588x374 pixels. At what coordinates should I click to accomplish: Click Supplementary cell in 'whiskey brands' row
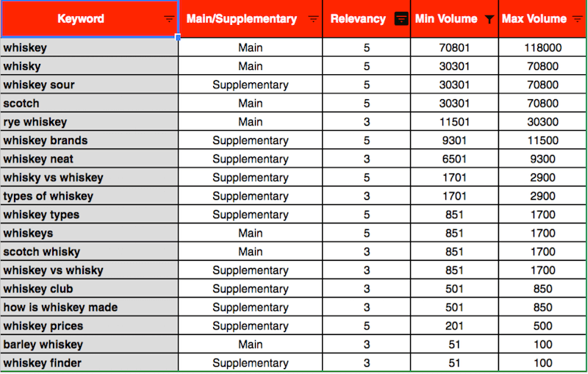[x=250, y=140]
